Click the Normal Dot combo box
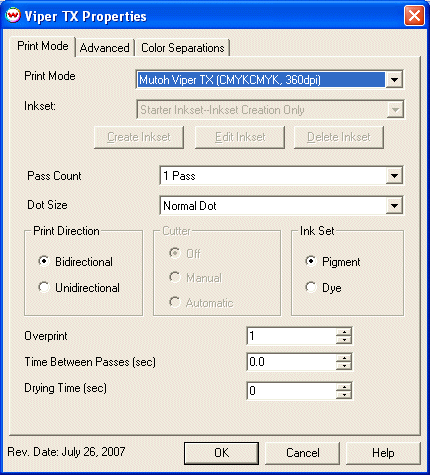Image resolution: width=430 pixels, height=475 pixels. coord(281,206)
